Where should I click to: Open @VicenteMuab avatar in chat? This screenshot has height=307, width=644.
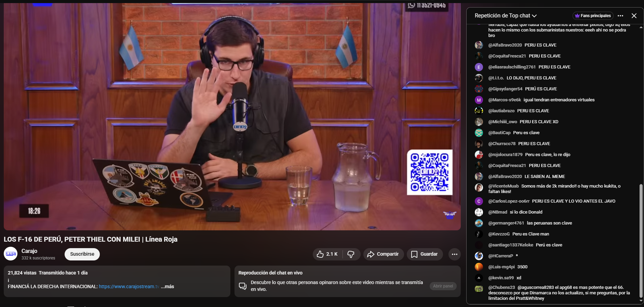pos(479,188)
